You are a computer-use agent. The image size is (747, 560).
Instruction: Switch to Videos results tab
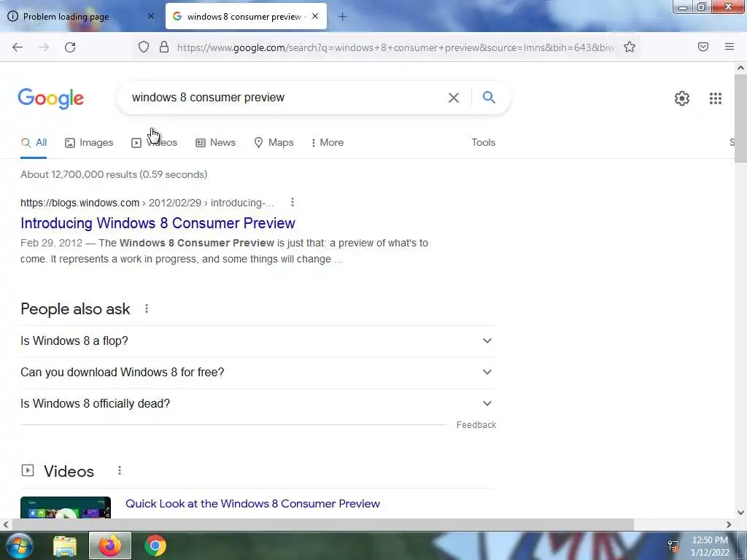click(155, 142)
